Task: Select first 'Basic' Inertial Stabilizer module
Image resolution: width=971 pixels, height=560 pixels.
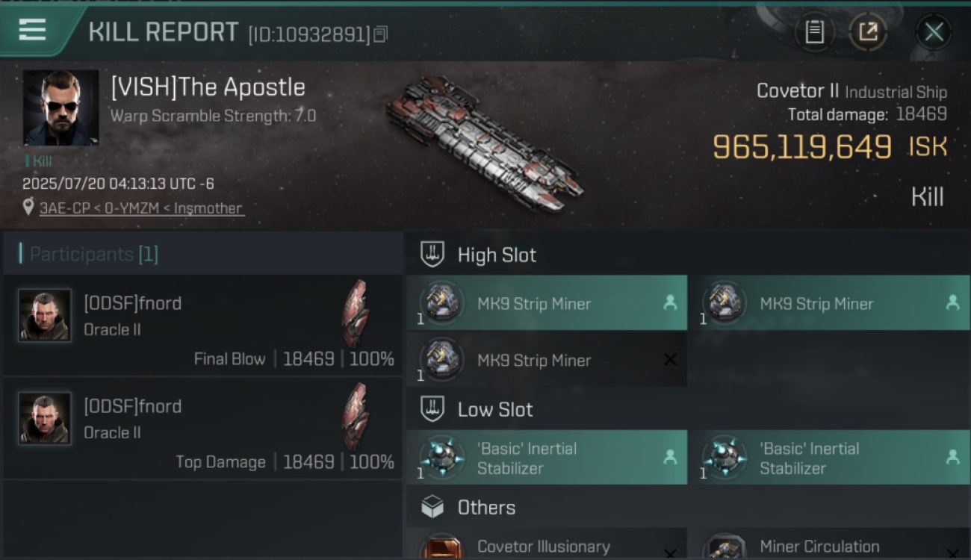Action: [x=547, y=458]
